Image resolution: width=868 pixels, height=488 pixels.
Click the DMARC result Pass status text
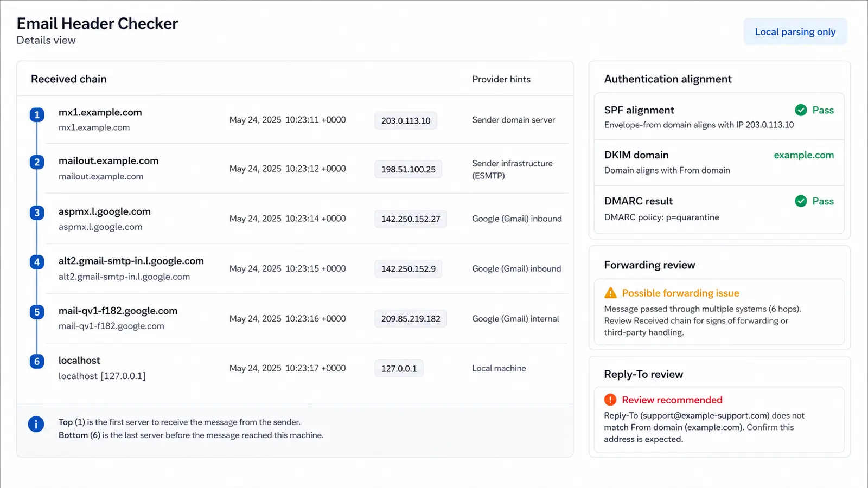point(823,201)
